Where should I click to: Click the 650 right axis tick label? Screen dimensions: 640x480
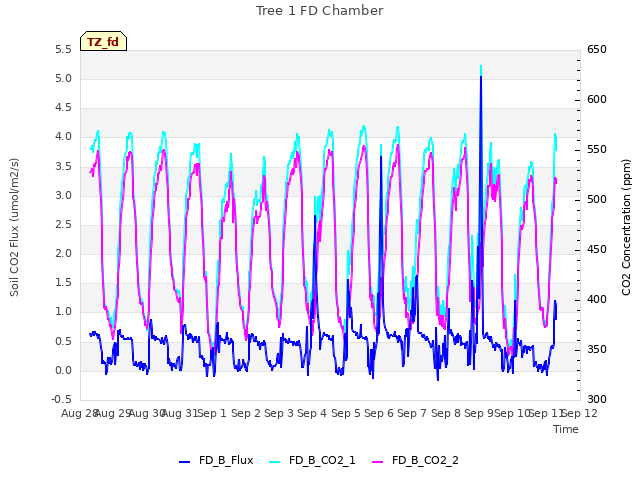pyautogui.click(x=597, y=50)
